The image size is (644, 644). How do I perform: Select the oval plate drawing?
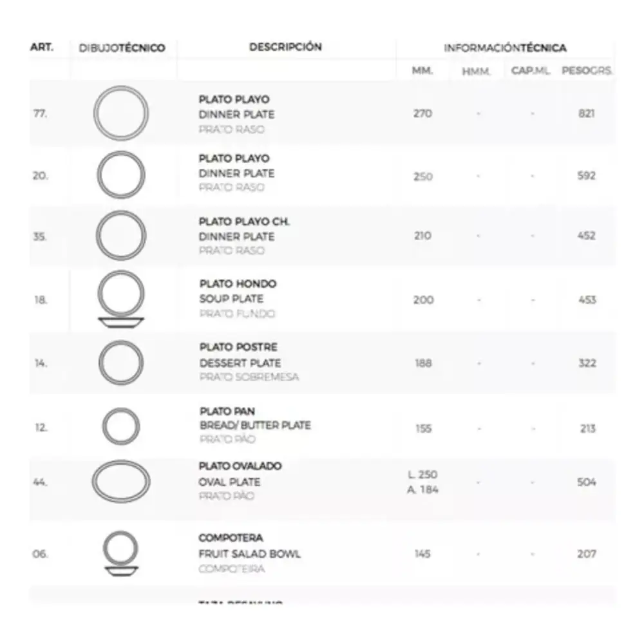click(x=120, y=481)
